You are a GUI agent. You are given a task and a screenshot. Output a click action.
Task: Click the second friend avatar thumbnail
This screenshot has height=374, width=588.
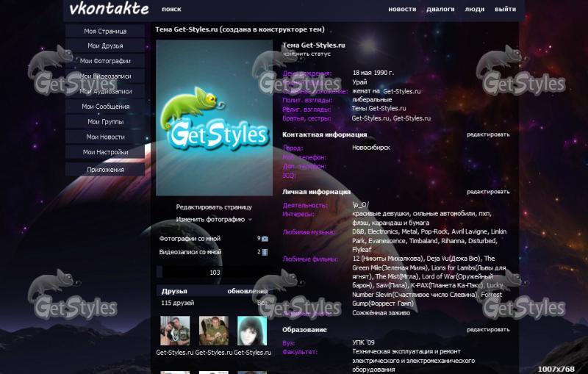pyautogui.click(x=214, y=331)
